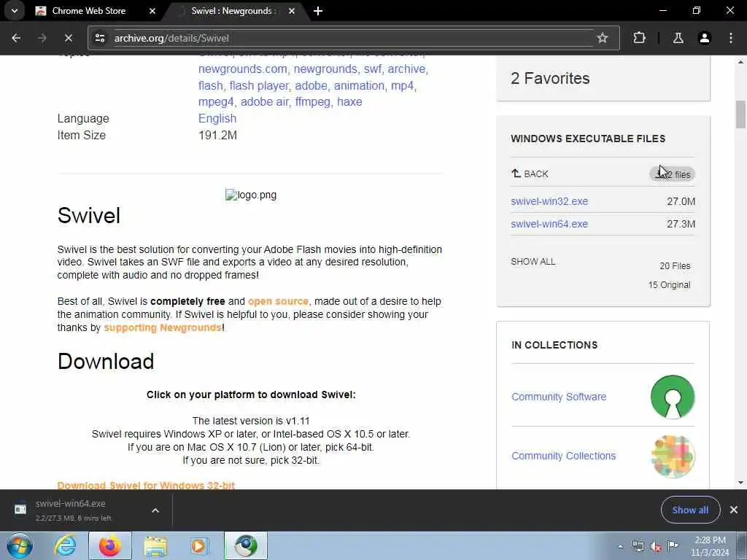Open the mpeg4 topic link
Screen dimensions: 747x560
click(216, 102)
